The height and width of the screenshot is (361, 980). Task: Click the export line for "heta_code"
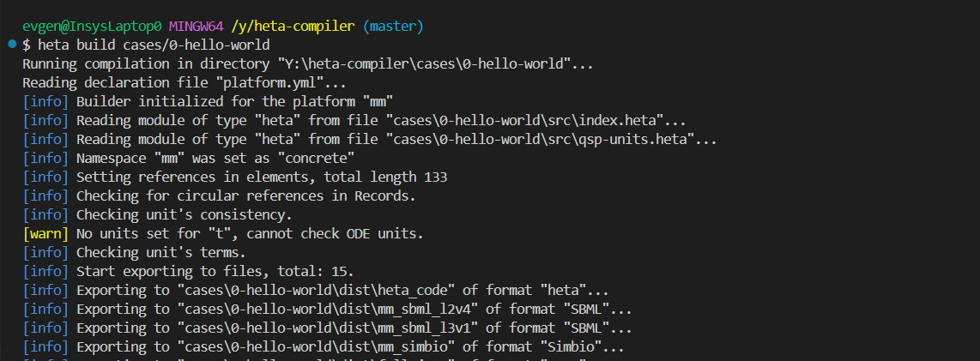click(316, 291)
